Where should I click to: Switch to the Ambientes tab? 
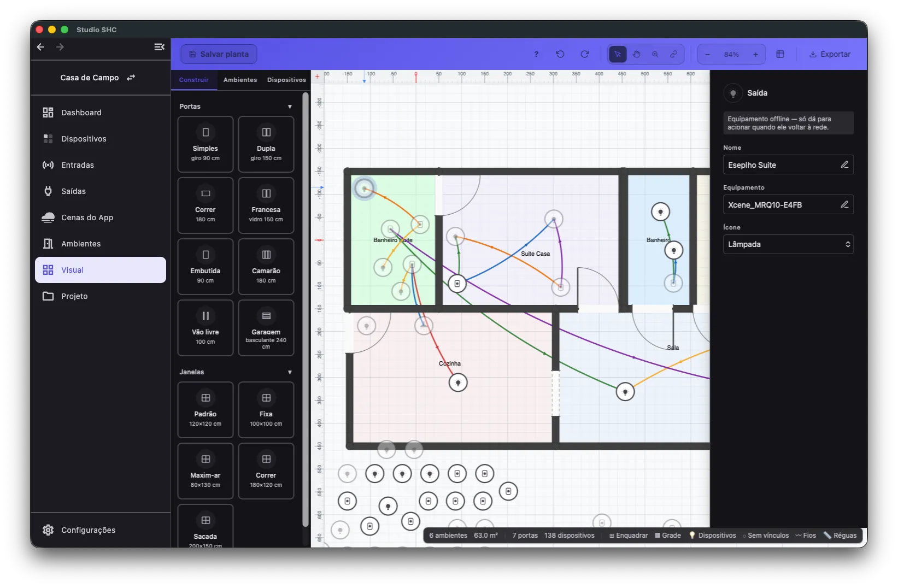[240, 80]
